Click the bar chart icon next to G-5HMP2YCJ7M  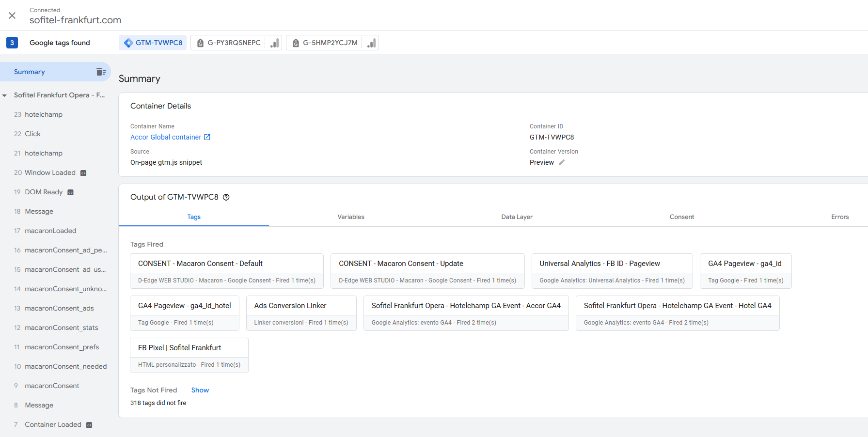371,43
